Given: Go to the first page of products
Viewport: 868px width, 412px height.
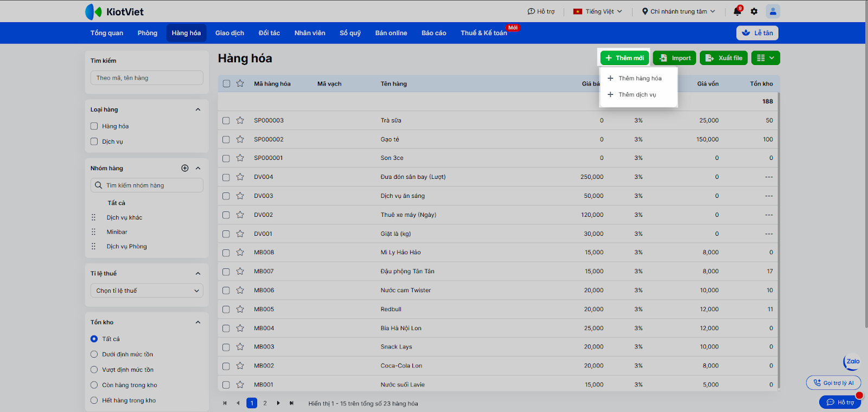Looking at the screenshot, I should pyautogui.click(x=225, y=403).
